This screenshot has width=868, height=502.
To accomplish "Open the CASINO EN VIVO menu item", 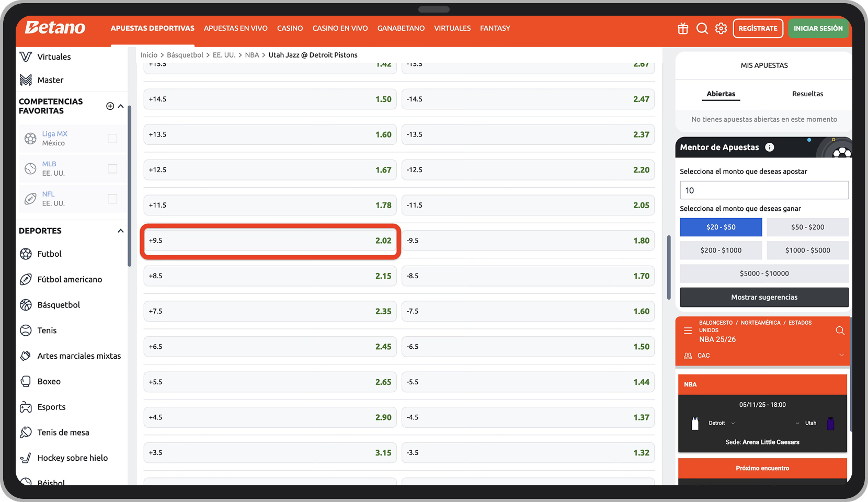I will click(340, 28).
